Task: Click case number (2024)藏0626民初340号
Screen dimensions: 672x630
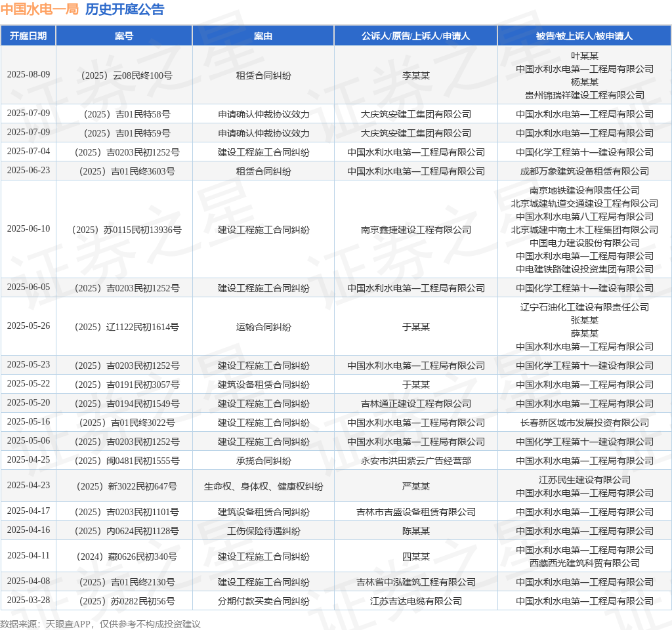Action: point(127,557)
